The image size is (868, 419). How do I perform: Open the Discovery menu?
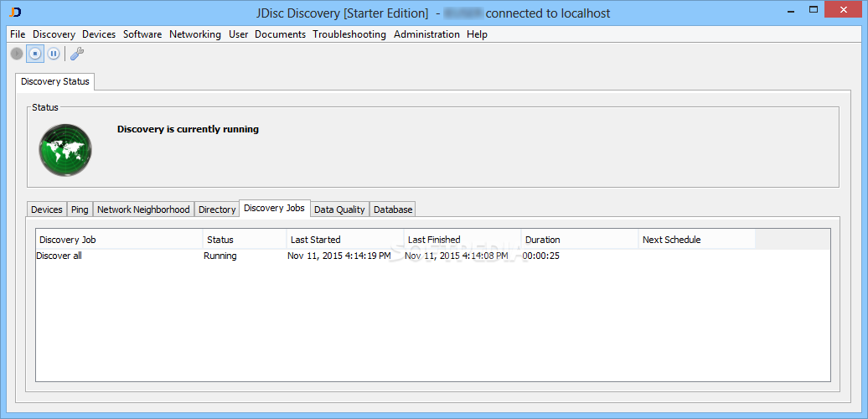tap(54, 34)
